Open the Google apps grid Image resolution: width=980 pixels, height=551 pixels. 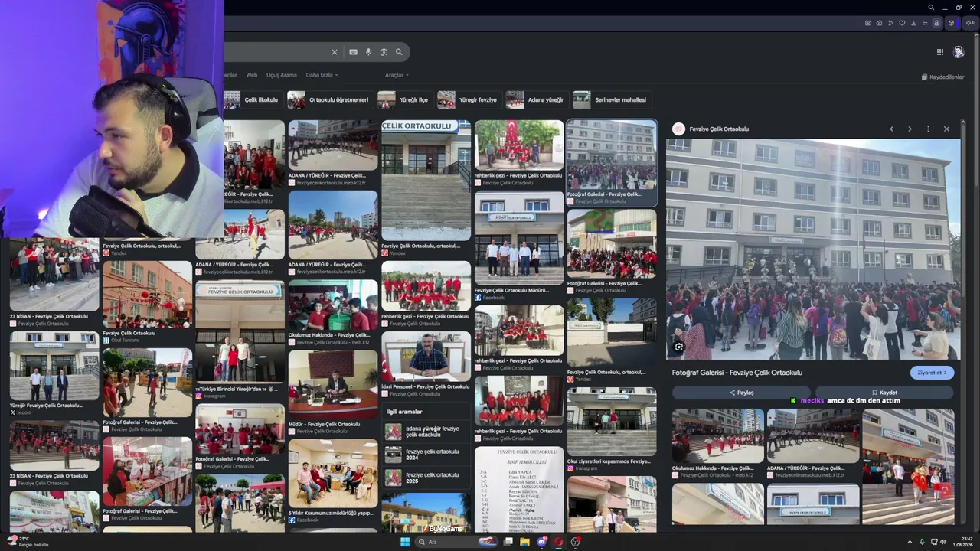(x=940, y=52)
